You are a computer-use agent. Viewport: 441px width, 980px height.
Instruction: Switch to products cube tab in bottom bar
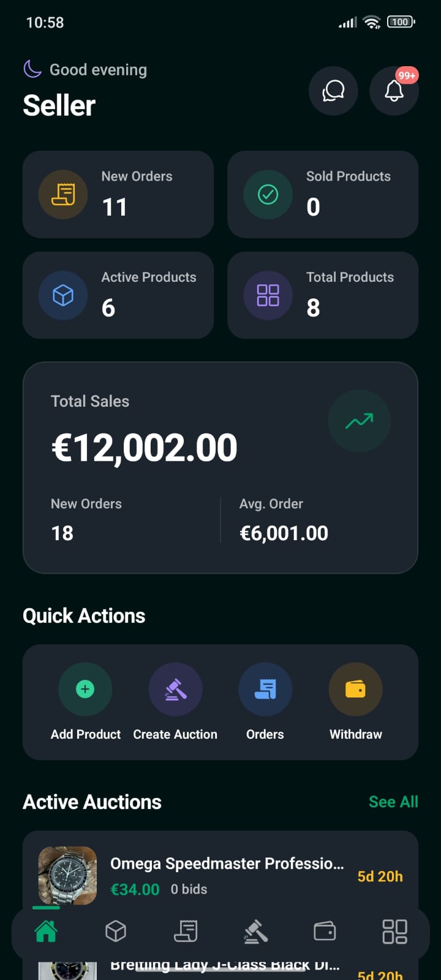(116, 932)
